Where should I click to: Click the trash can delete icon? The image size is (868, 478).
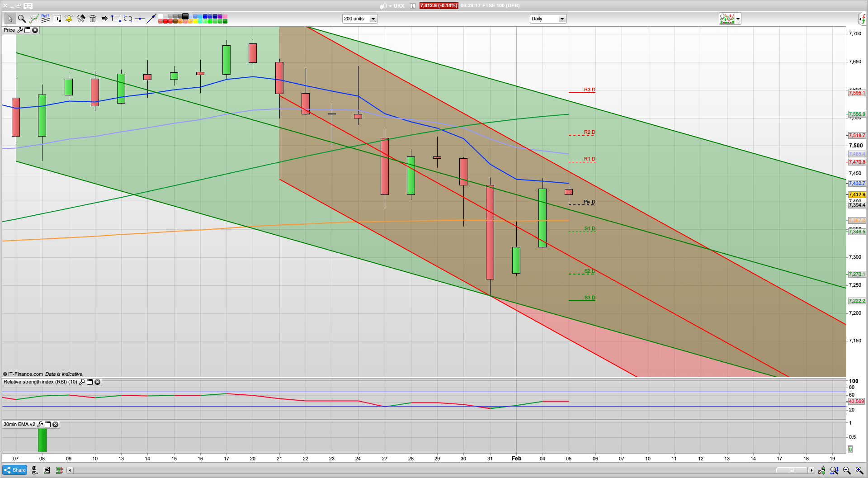93,19
